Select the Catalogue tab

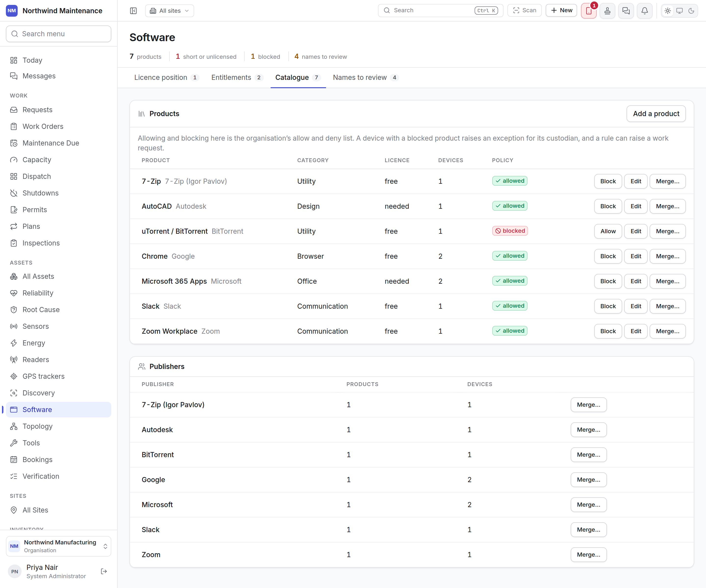click(x=298, y=78)
